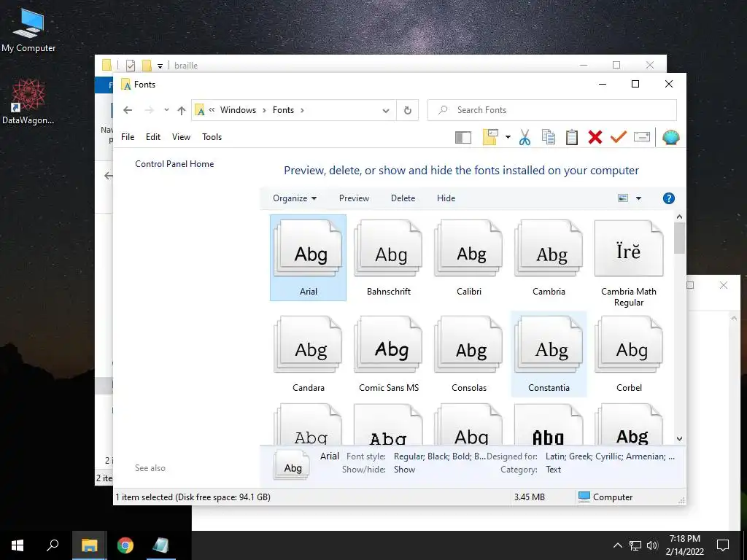Open the blue help question mark
Image resolution: width=747 pixels, height=560 pixels.
click(668, 198)
